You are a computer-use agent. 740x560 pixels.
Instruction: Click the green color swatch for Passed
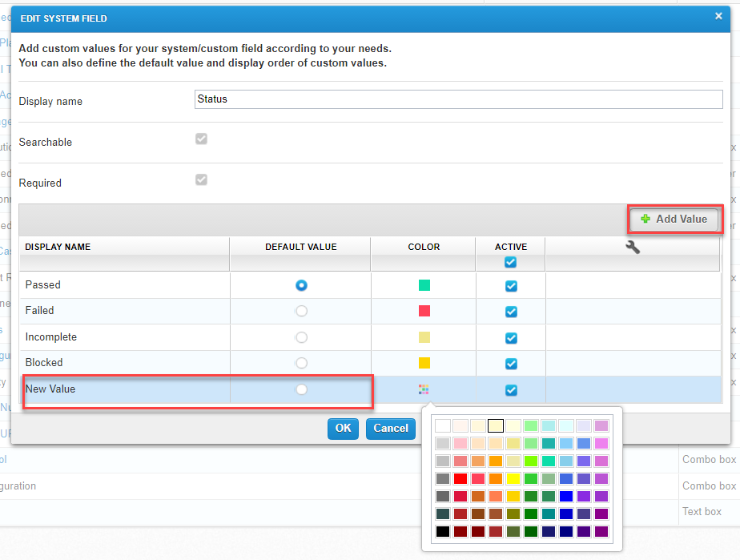[424, 285]
